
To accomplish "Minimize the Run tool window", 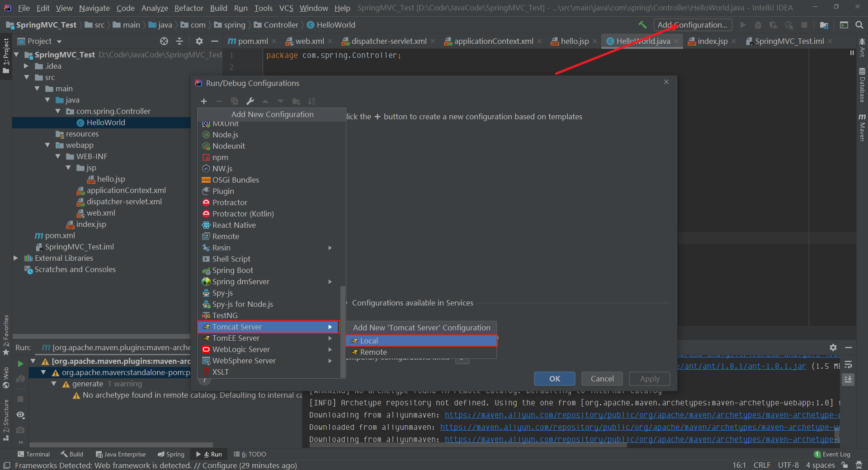I will pyautogui.click(x=849, y=348).
